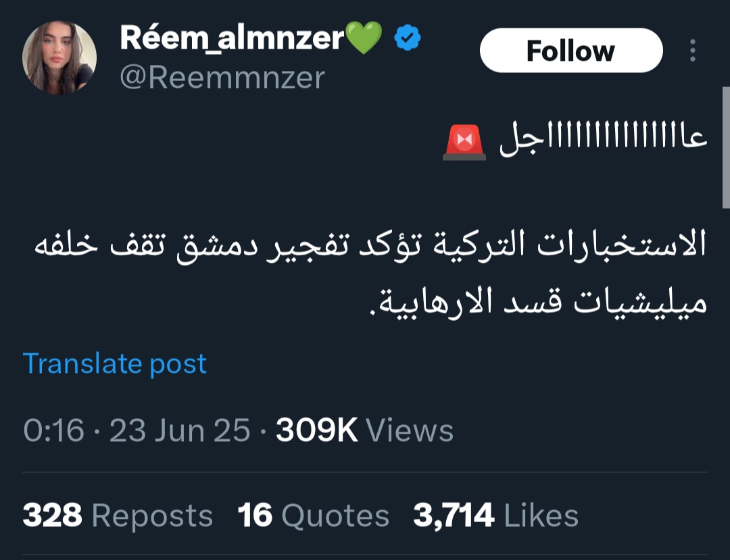Click the tweet line mentioning الاستخبارات التركية

point(370,247)
